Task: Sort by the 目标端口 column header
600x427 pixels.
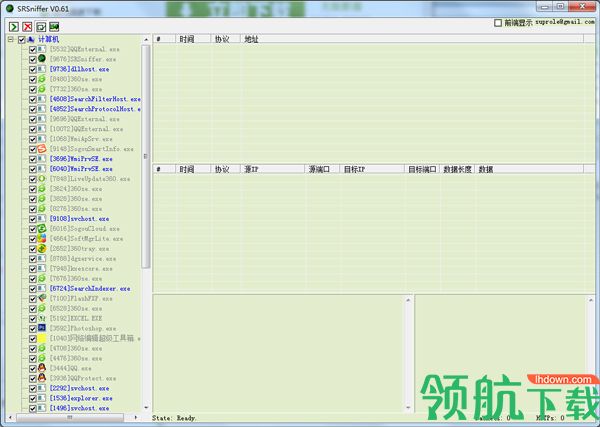Action: point(422,169)
